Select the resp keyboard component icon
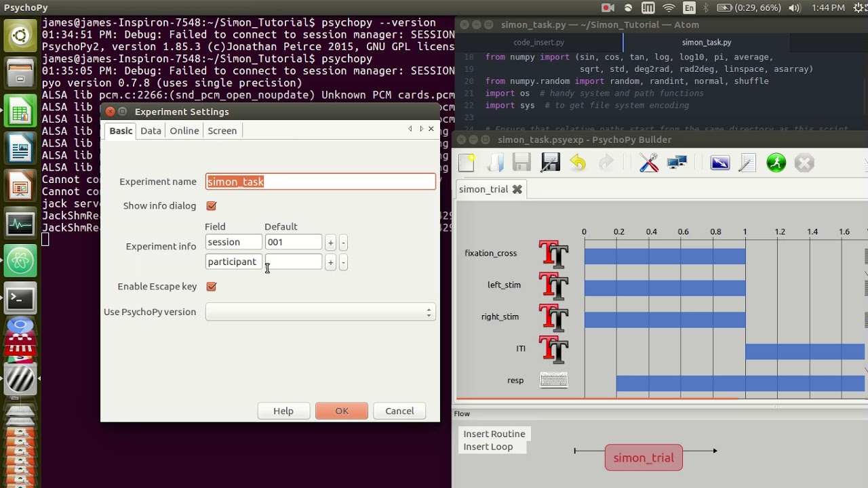Screen dimensions: 868x488 pyautogui.click(x=553, y=380)
